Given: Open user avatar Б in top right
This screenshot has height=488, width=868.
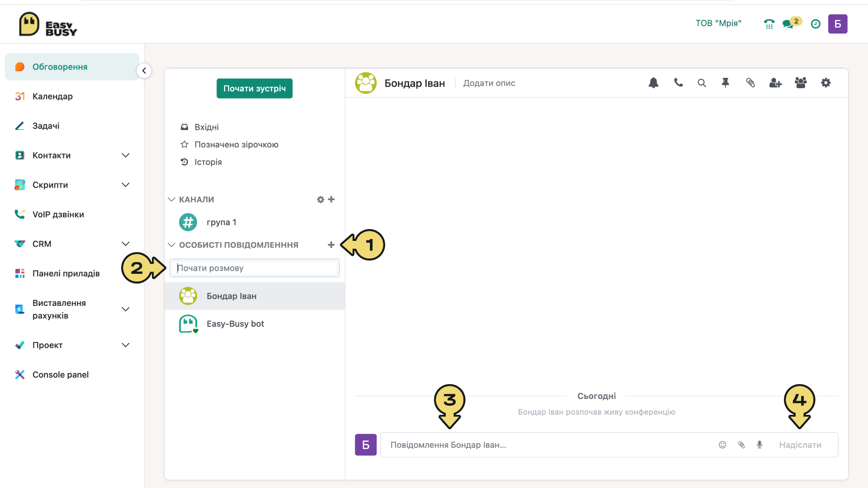Looking at the screenshot, I should (x=838, y=24).
